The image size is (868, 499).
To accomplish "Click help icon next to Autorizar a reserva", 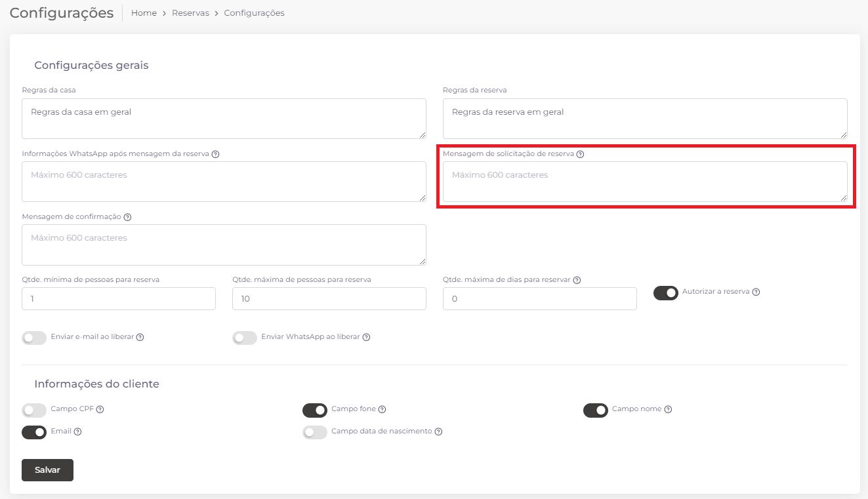I will [x=756, y=292].
